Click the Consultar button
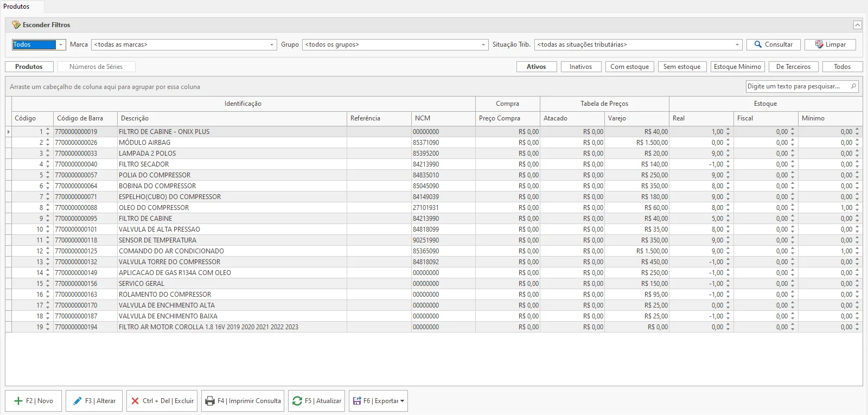 coord(773,44)
